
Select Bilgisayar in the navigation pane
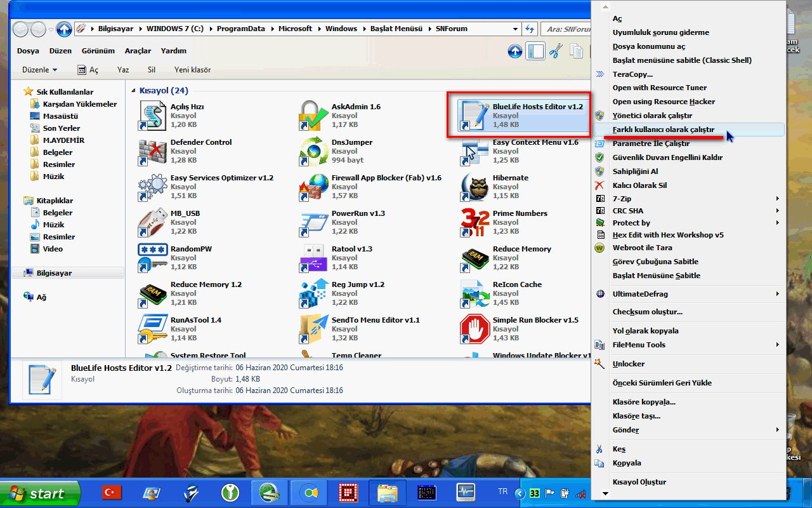[68, 273]
